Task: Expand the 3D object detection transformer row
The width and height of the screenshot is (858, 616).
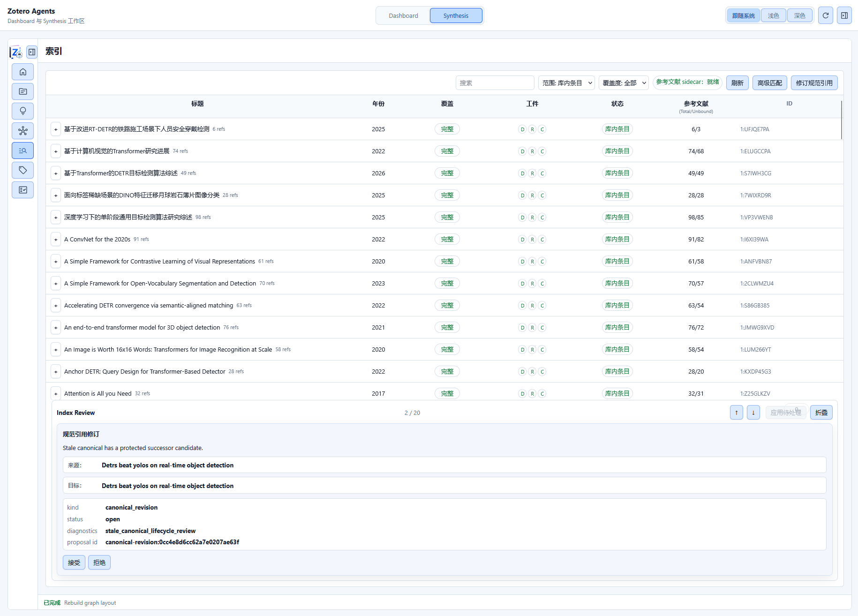Action: click(56, 328)
